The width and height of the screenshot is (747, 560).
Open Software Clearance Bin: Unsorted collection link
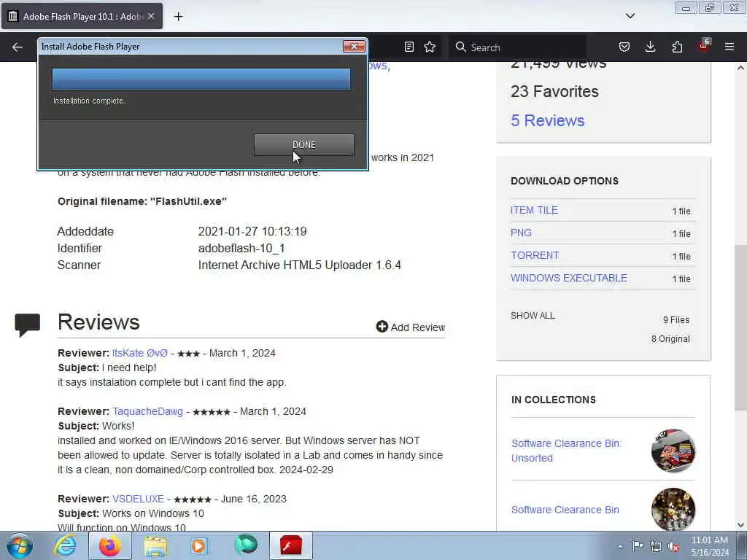566,451
